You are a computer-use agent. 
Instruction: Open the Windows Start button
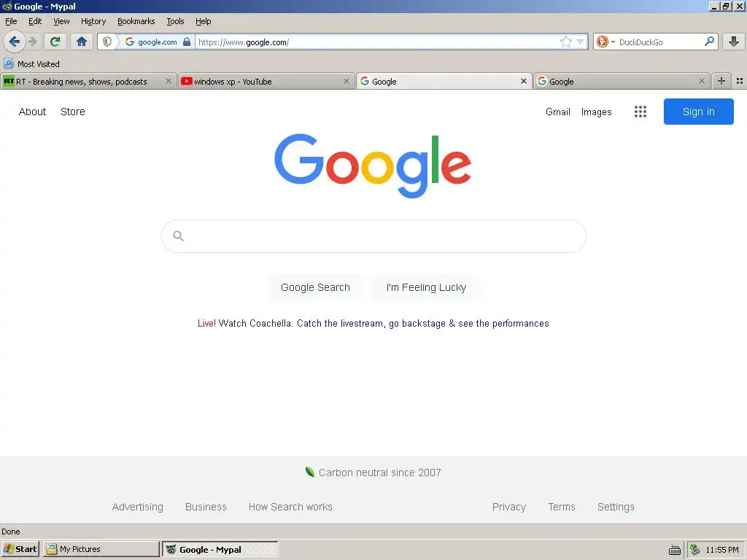(x=20, y=549)
